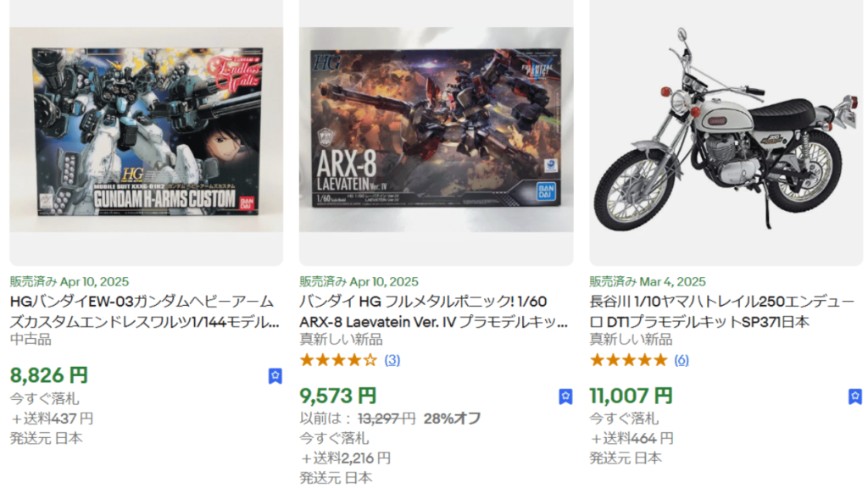Viewport: 868px width, 488px height.
Task: Click bookmark icon beside the 9,573 円 price
Action: coord(565,396)
